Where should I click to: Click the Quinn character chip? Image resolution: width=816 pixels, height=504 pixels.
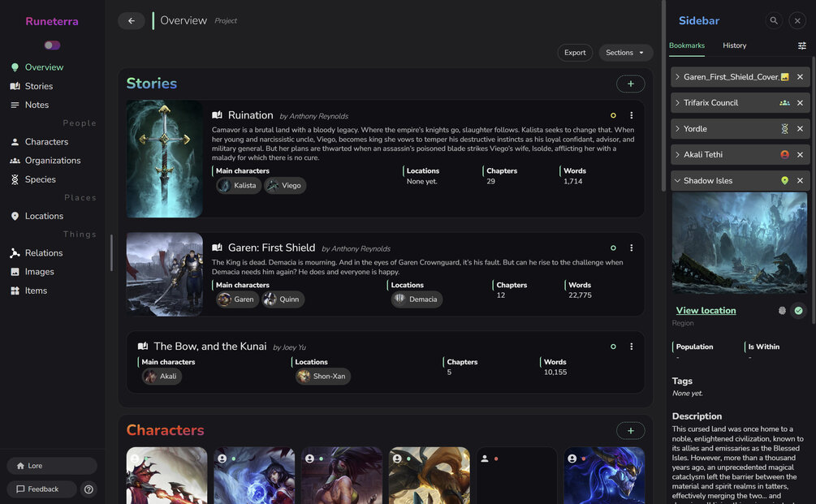tap(283, 299)
